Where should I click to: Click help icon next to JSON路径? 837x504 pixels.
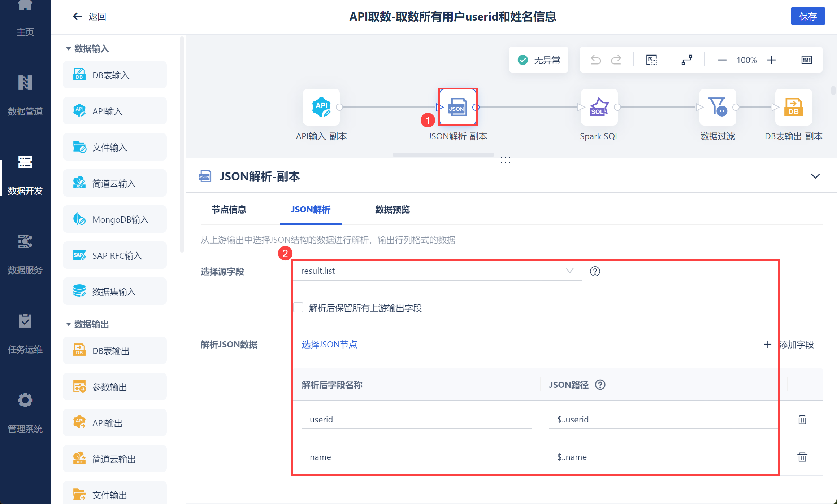click(600, 385)
